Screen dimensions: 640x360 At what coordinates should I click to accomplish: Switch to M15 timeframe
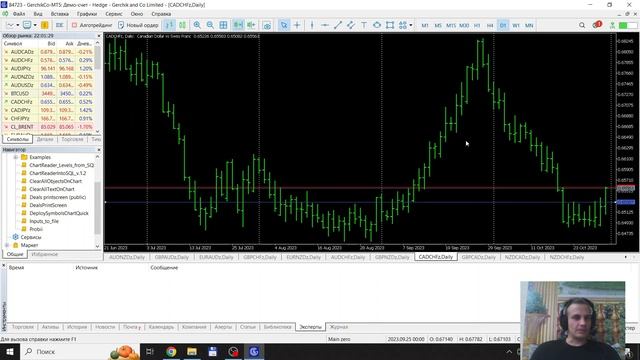click(x=451, y=25)
